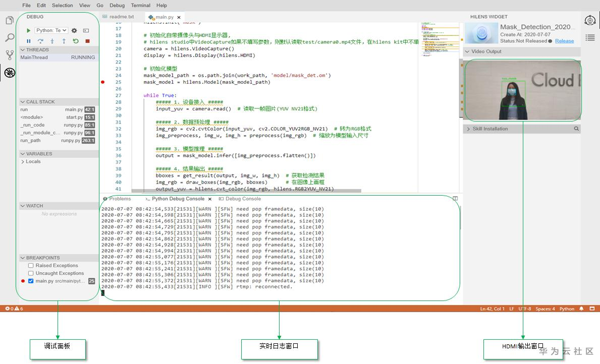Click the magnifier in Skill Installation header
600x364 pixels.
tap(575, 129)
